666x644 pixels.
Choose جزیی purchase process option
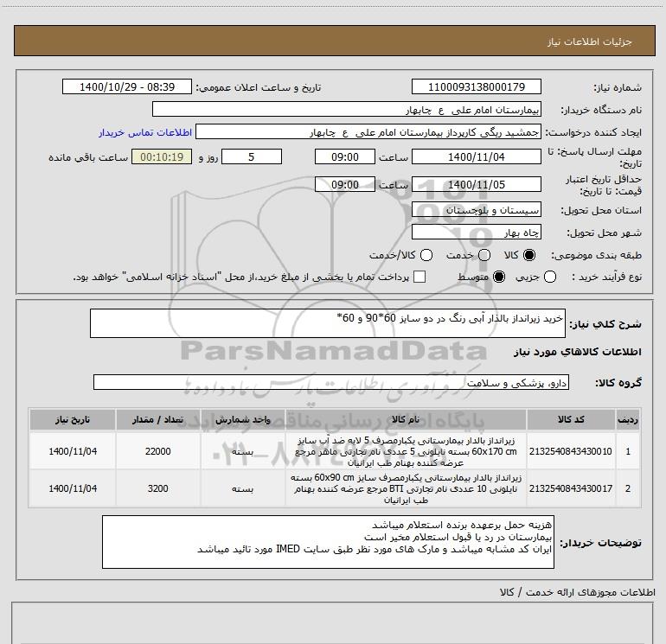[x=550, y=277]
